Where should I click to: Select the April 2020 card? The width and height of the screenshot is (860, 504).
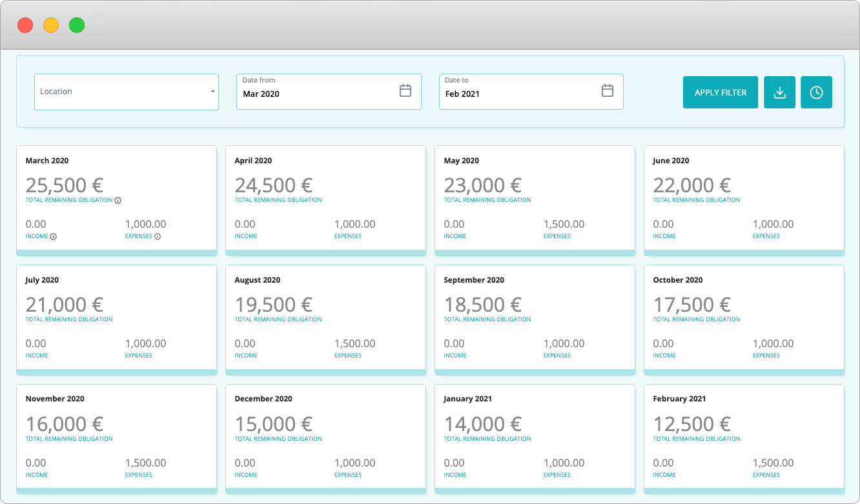[x=325, y=201]
